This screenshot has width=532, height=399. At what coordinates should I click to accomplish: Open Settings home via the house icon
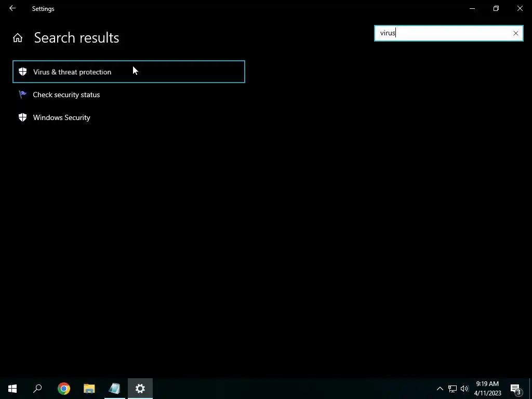coord(18,37)
